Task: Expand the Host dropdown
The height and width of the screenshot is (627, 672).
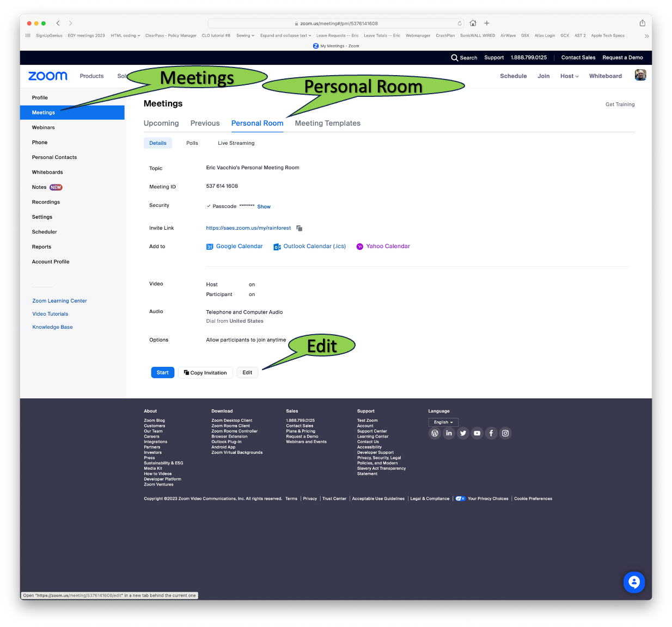Action: [570, 76]
